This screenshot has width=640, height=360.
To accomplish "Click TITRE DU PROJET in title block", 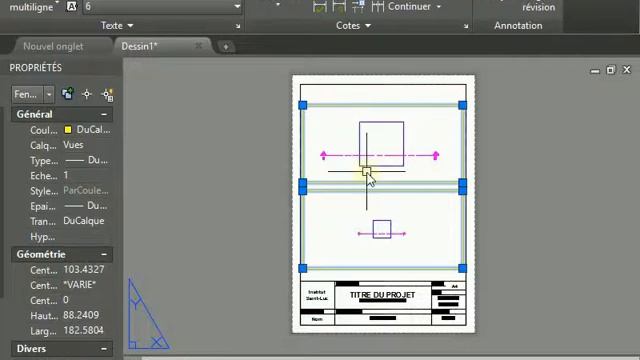I will point(382,295).
